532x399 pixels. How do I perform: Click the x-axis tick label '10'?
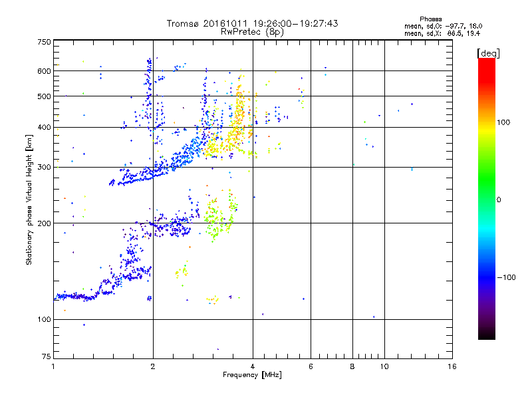[x=384, y=366]
